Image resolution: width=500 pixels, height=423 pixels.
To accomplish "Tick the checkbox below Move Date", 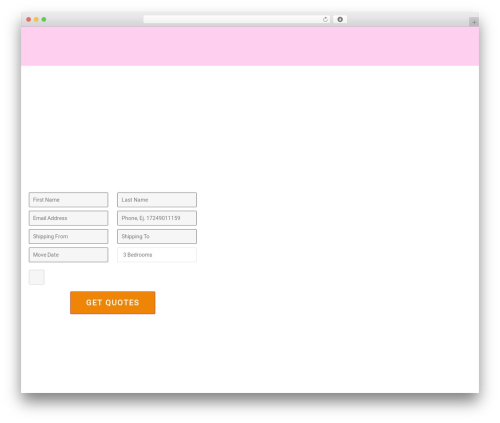I will 37,277.
